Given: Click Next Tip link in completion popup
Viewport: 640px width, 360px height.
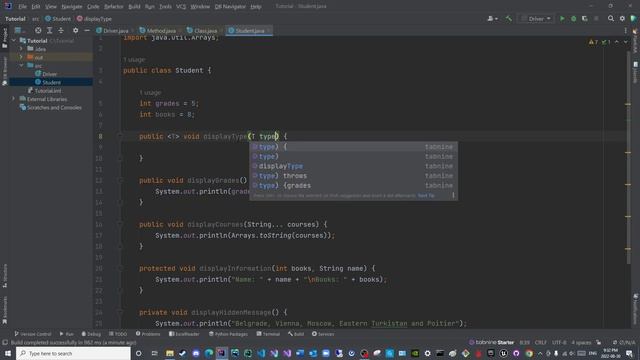Looking at the screenshot, I should (x=426, y=196).
